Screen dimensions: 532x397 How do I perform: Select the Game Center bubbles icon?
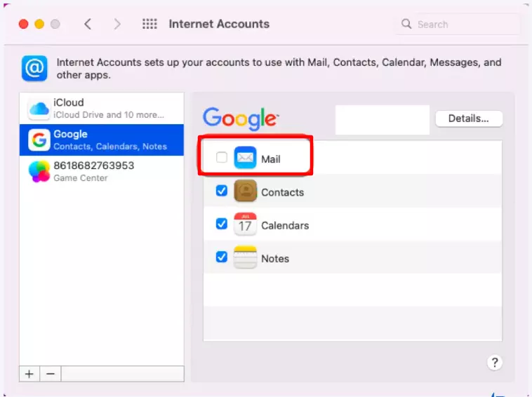tap(39, 171)
